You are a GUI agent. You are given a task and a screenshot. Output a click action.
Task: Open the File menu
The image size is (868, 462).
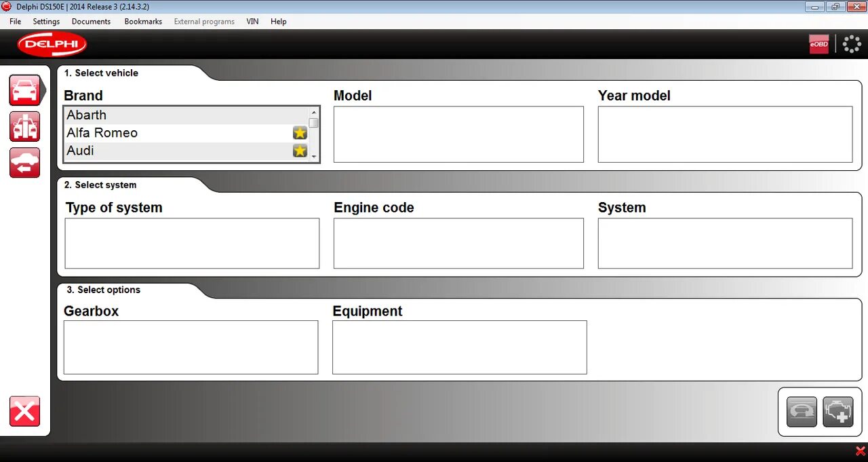point(16,22)
